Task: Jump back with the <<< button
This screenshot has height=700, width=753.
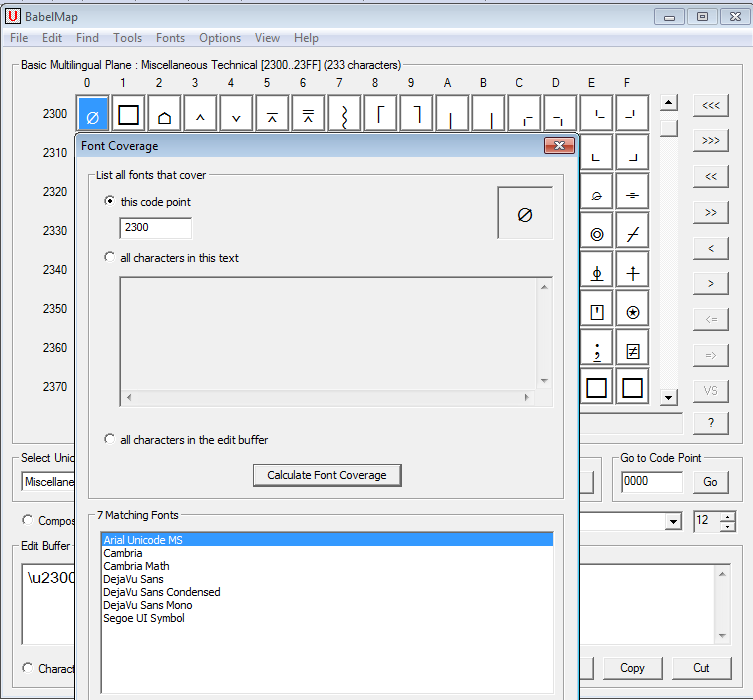Action: (711, 105)
